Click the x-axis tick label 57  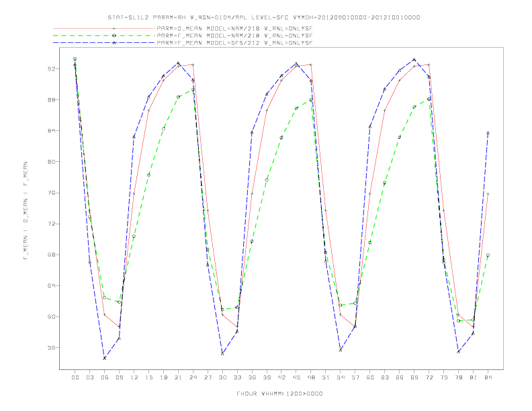355,377
